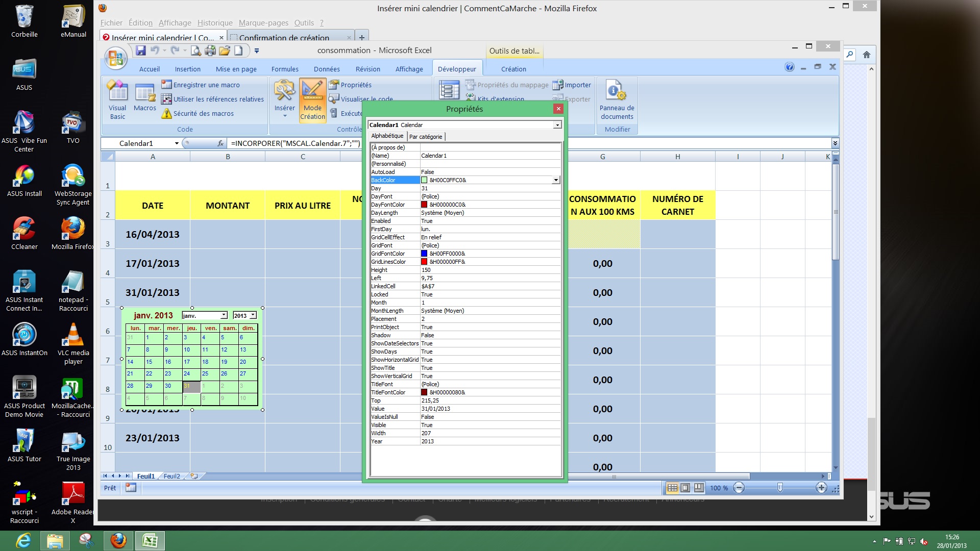Click the DayFontColor red swatch

pos(424,205)
